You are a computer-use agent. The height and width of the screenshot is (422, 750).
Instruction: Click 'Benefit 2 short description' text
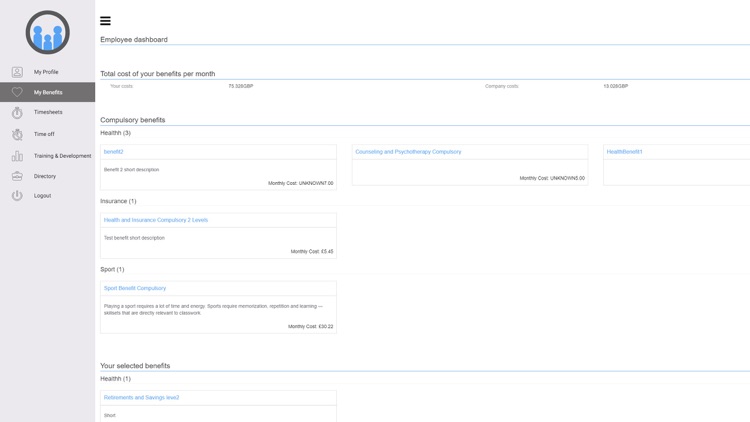point(132,169)
